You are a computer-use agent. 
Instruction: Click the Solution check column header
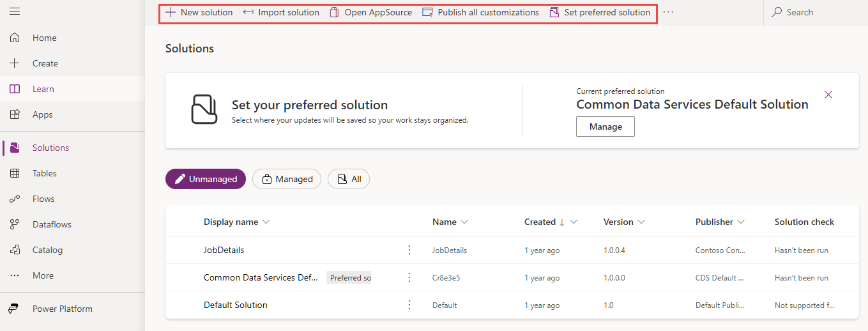pos(804,222)
